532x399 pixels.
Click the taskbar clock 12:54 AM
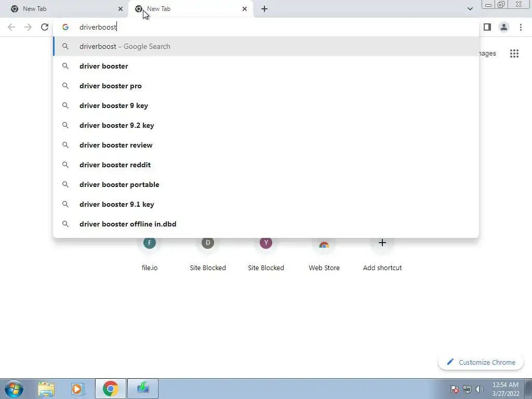(506, 389)
